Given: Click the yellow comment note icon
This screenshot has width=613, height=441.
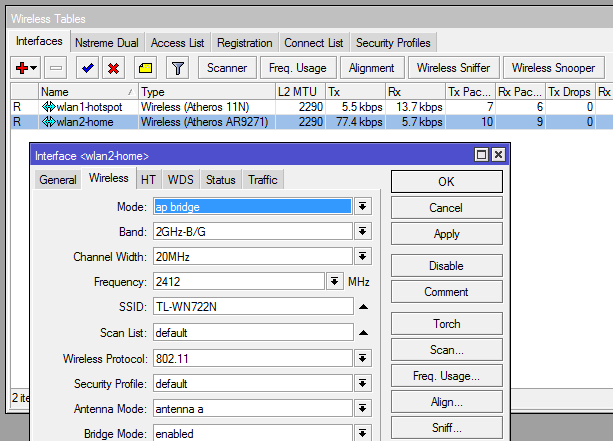Looking at the screenshot, I should (x=145, y=68).
